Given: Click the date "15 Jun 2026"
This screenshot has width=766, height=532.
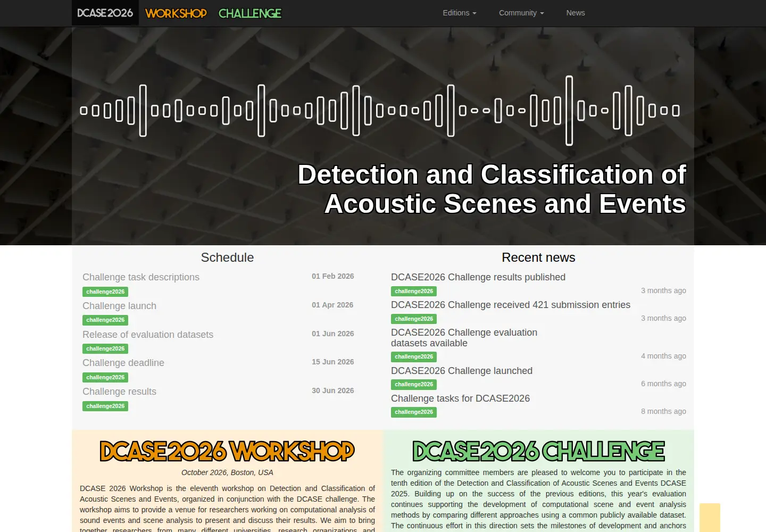Looking at the screenshot, I should (333, 362).
